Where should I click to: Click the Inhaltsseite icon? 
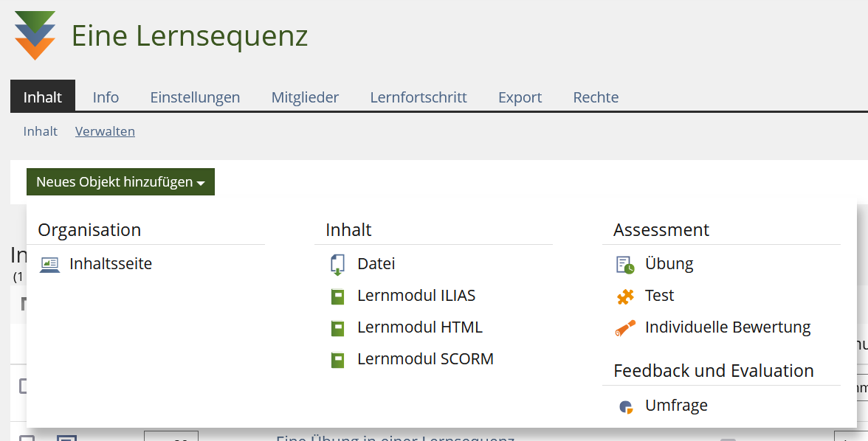pyautogui.click(x=49, y=265)
